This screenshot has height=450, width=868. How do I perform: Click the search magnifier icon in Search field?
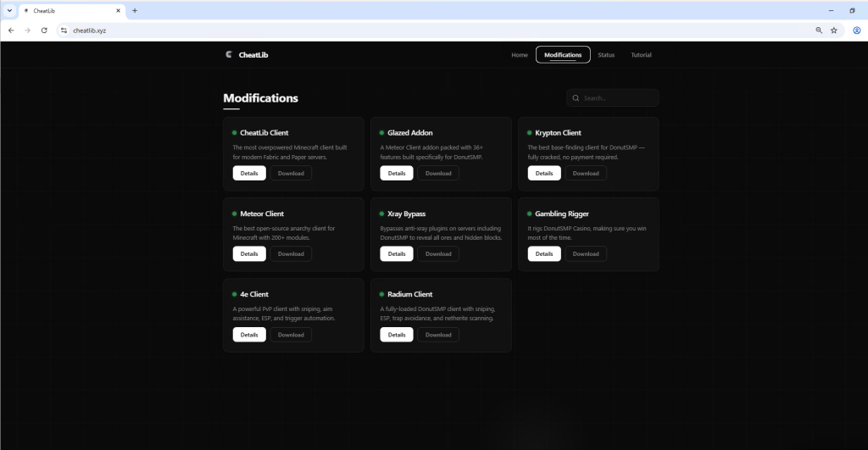coord(576,98)
